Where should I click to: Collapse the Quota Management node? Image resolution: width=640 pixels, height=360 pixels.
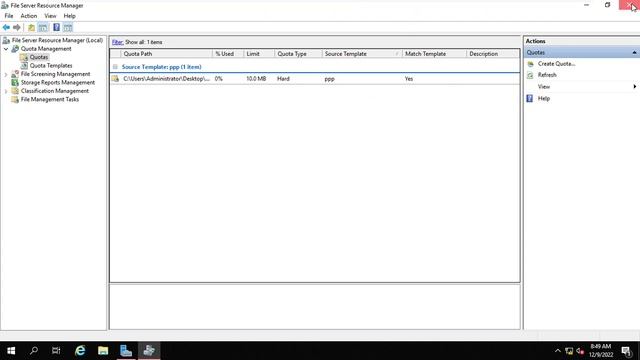pos(6,49)
